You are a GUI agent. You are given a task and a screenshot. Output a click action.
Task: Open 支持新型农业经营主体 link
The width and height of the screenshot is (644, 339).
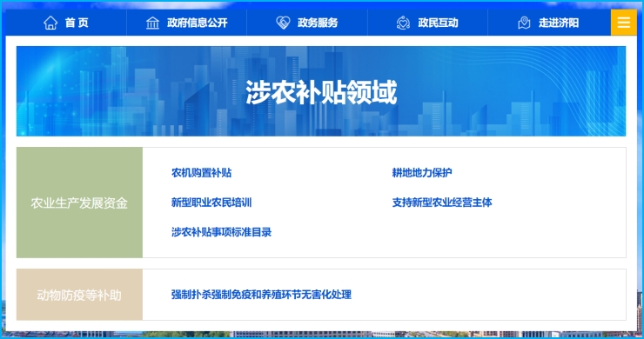tap(442, 203)
